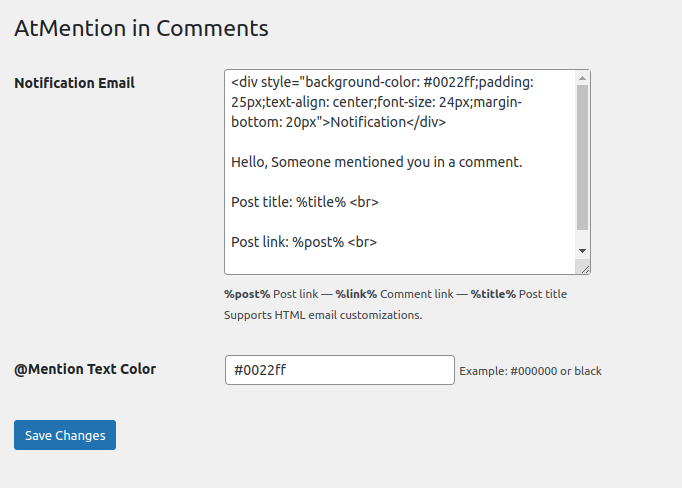682x488 pixels.
Task: Click the textarea scrollbar down arrow
Action: [x=582, y=251]
